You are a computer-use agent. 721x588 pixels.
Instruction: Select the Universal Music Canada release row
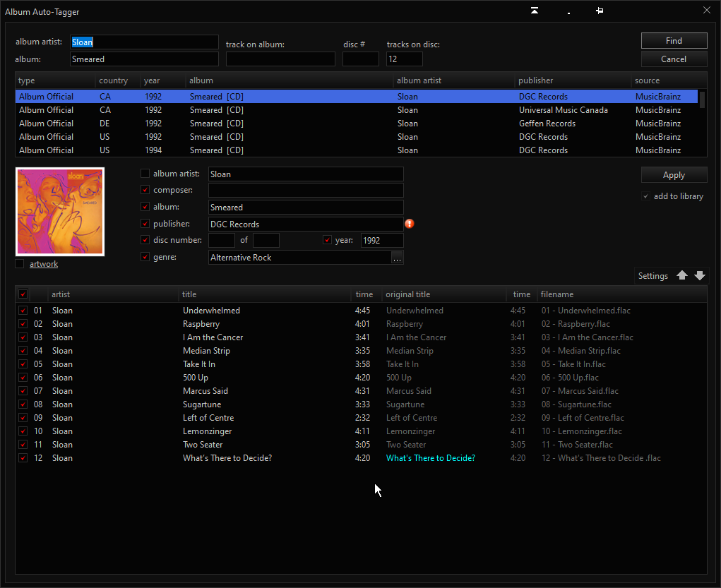click(x=357, y=110)
